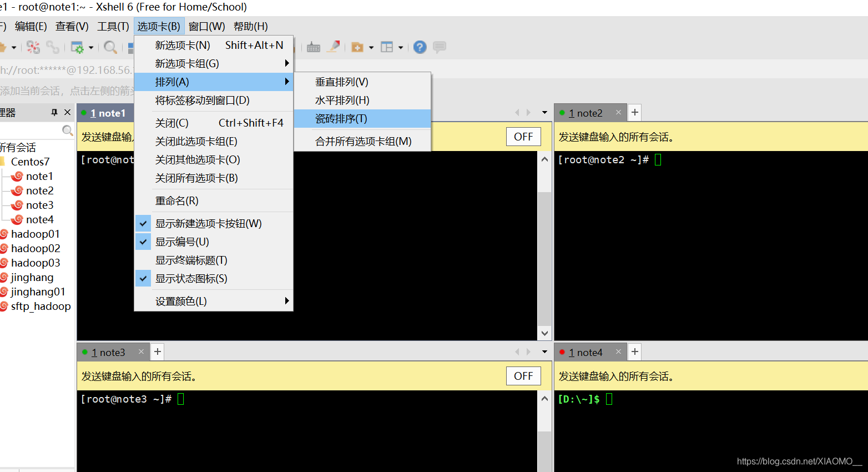Toggle 显示状态图标(S) option
This screenshot has width=868, height=472.
(x=214, y=278)
